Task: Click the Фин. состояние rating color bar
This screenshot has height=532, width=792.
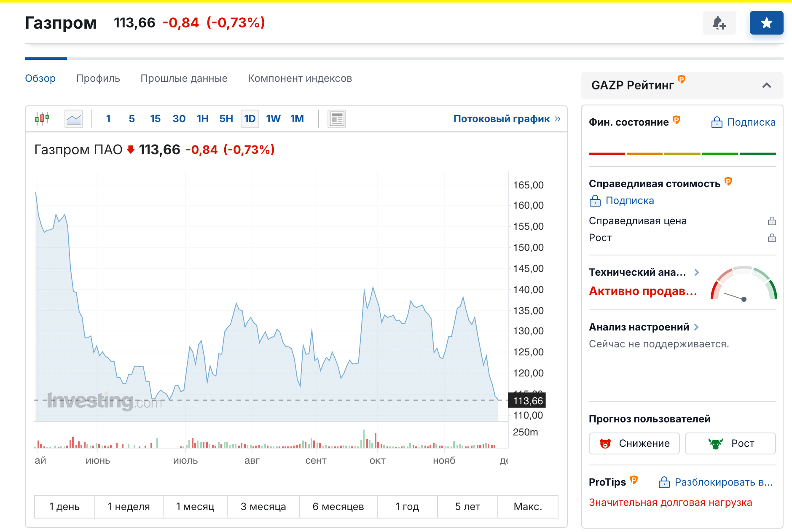Action: [x=682, y=154]
